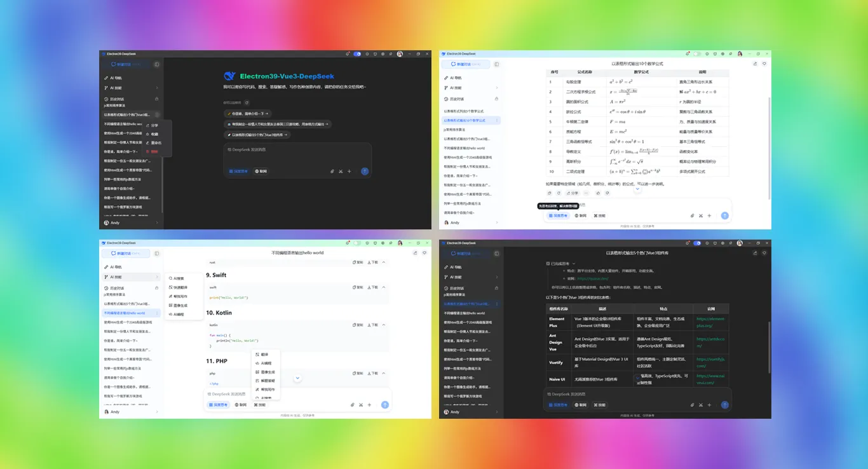
Task: Click the 分享 button below the math formulas reply
Action: 571,193
